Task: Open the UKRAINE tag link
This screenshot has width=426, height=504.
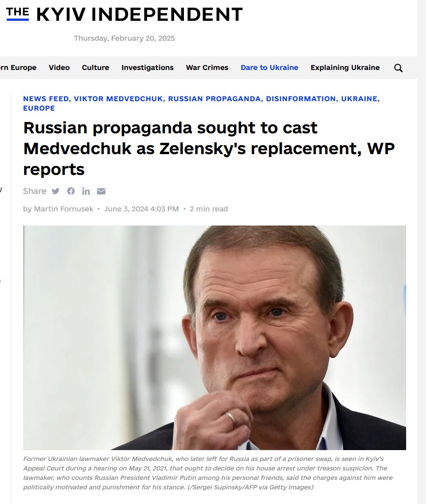Action: (359, 99)
